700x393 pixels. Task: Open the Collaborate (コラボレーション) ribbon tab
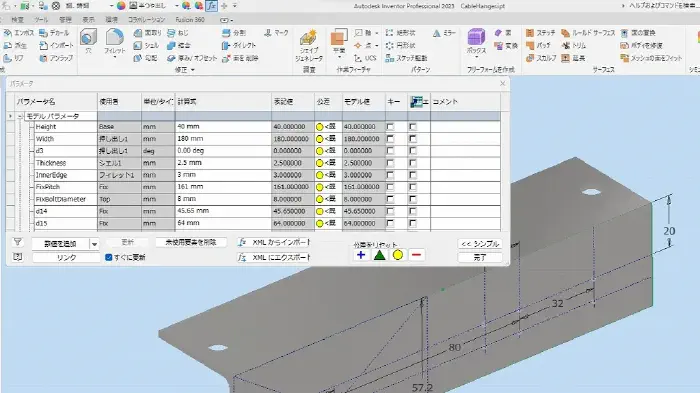146,20
